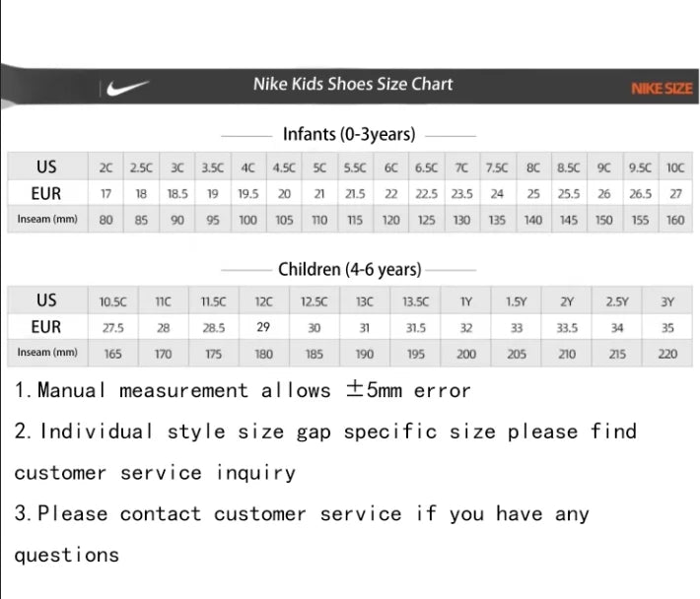This screenshot has width=700, height=599.
Task: Click EUR size '35' cell
Action: pyautogui.click(x=667, y=328)
